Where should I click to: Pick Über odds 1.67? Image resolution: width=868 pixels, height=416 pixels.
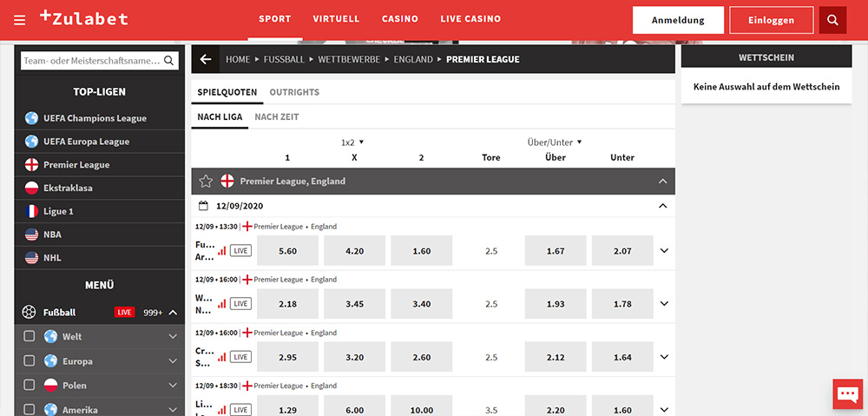point(556,250)
